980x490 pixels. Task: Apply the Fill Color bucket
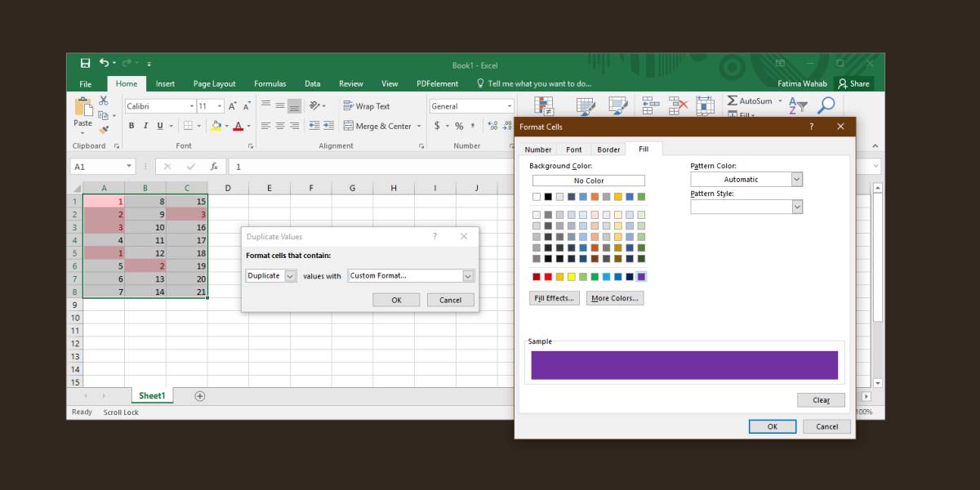[216, 126]
